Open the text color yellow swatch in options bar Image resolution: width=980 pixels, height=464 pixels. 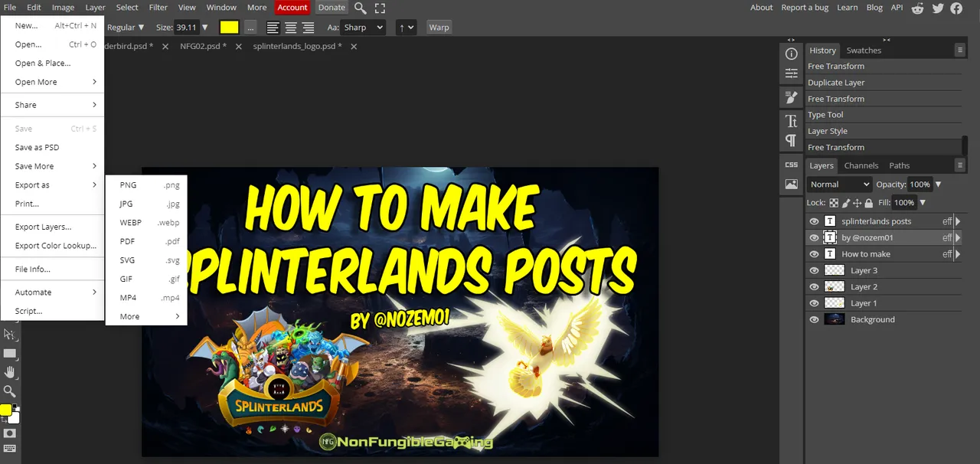click(x=229, y=28)
